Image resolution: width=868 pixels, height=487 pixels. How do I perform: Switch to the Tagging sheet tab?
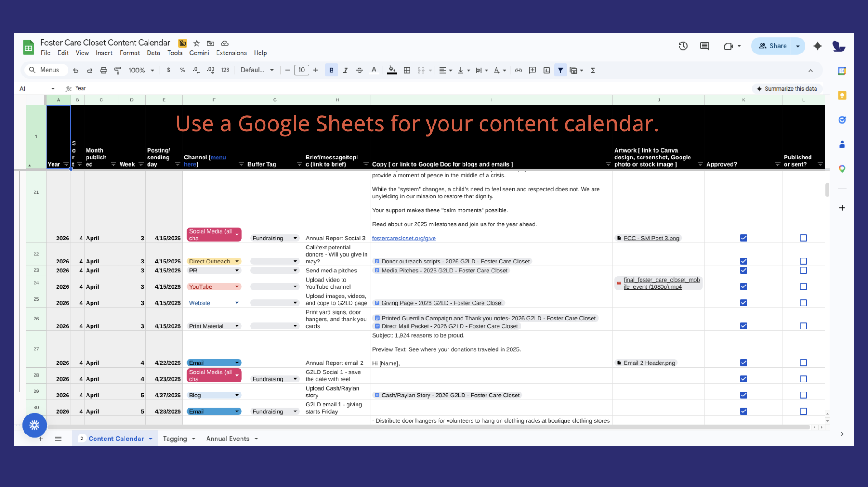point(175,439)
